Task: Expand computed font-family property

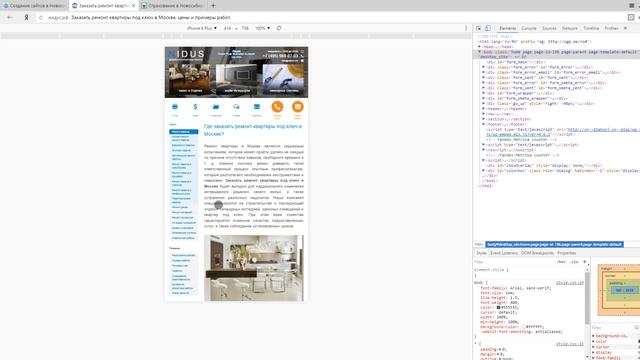Action: click(x=593, y=358)
